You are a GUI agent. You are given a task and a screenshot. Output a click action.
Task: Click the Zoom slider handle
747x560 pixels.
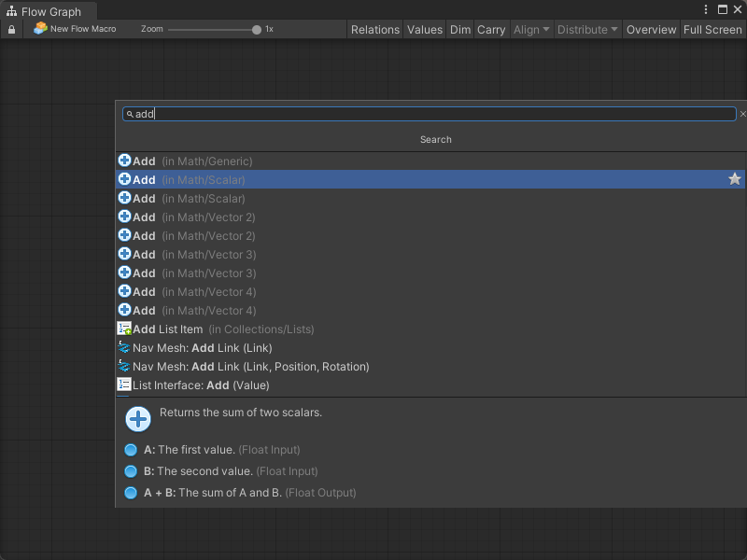point(257,30)
